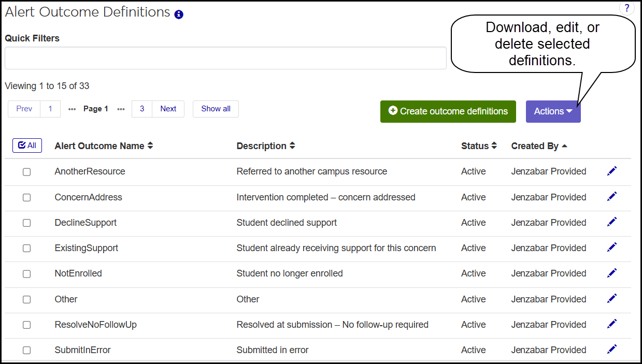Edit NotEnrolled with its pencil icon
642x364 pixels.
[x=612, y=272]
